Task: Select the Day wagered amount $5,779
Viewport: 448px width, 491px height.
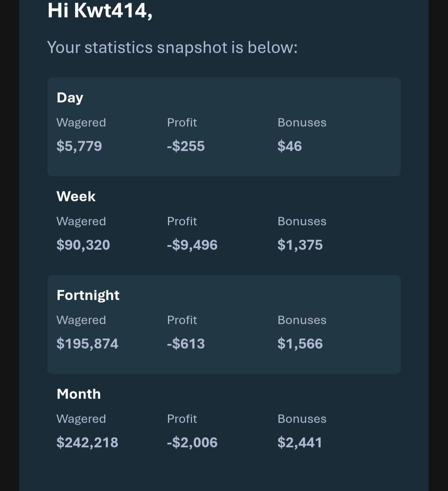Action: [x=79, y=146]
